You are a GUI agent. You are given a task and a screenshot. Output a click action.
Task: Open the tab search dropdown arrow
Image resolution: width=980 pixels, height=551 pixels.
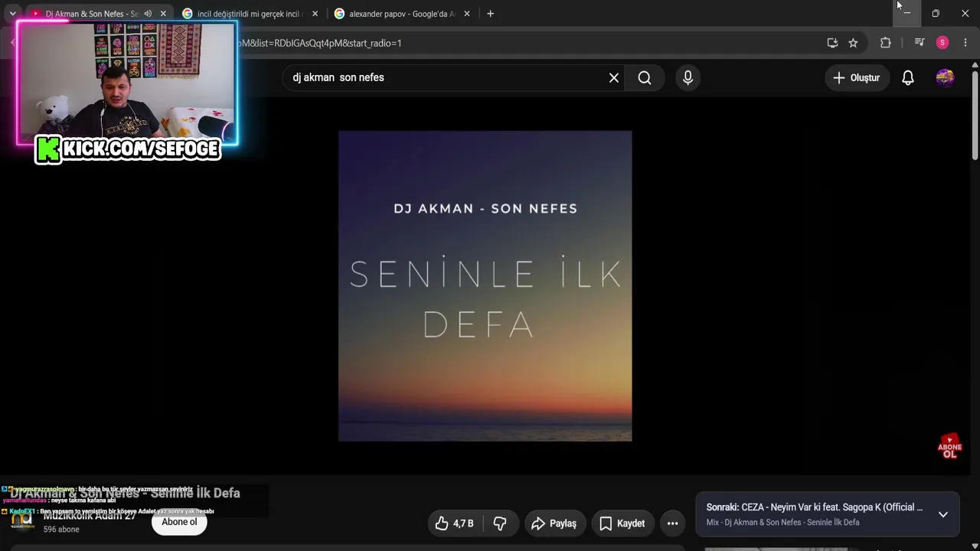coord(12,14)
